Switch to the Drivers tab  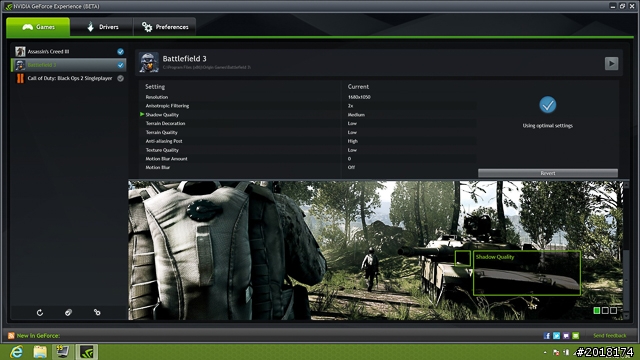[102, 27]
